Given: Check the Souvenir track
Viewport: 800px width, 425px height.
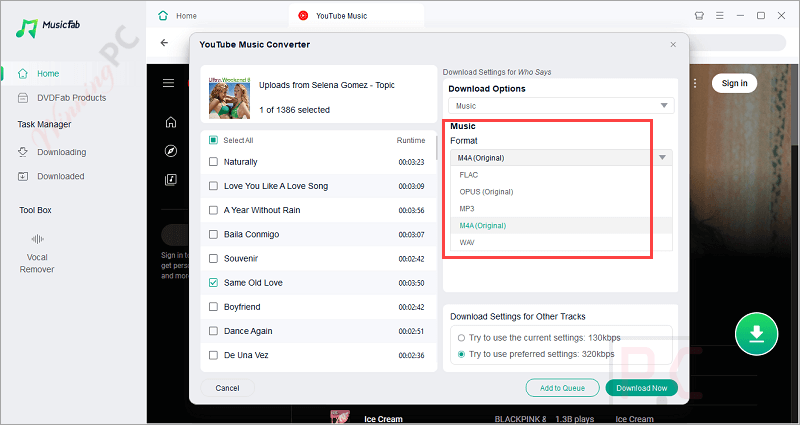Looking at the screenshot, I should coord(213,259).
